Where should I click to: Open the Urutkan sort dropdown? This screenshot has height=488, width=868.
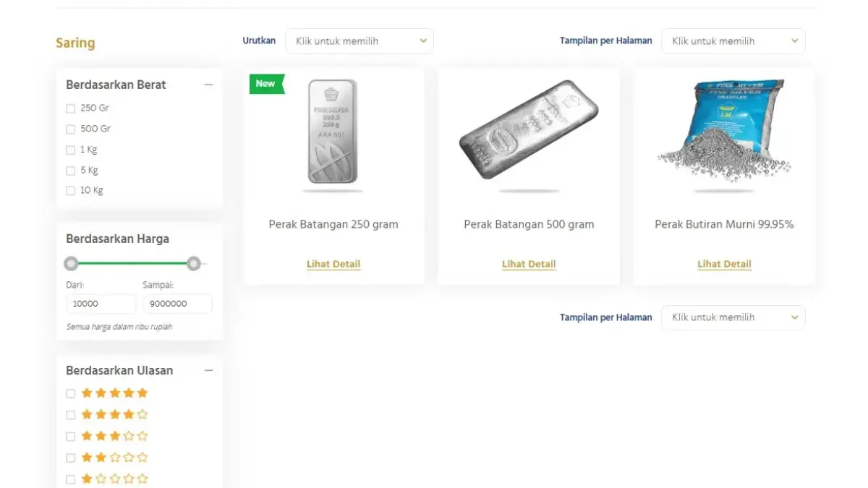[x=359, y=41]
